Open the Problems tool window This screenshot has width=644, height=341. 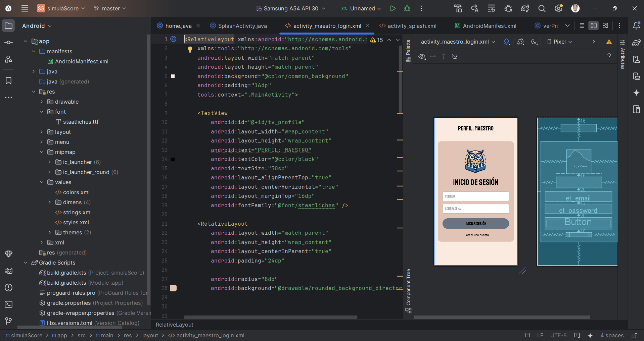coord(8,287)
